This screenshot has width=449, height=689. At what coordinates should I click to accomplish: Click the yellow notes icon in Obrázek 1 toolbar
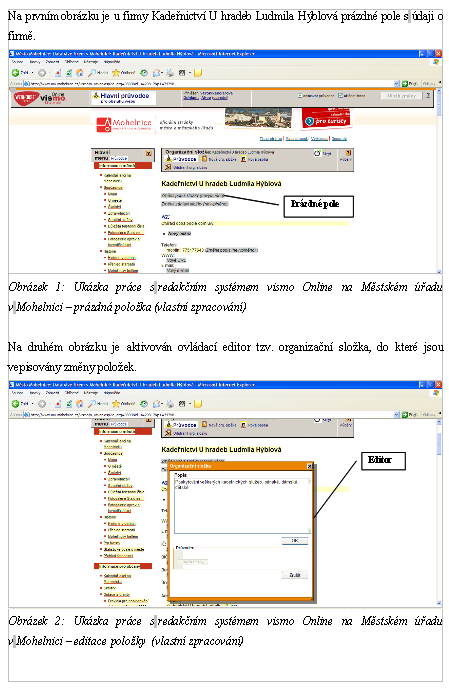(x=198, y=73)
